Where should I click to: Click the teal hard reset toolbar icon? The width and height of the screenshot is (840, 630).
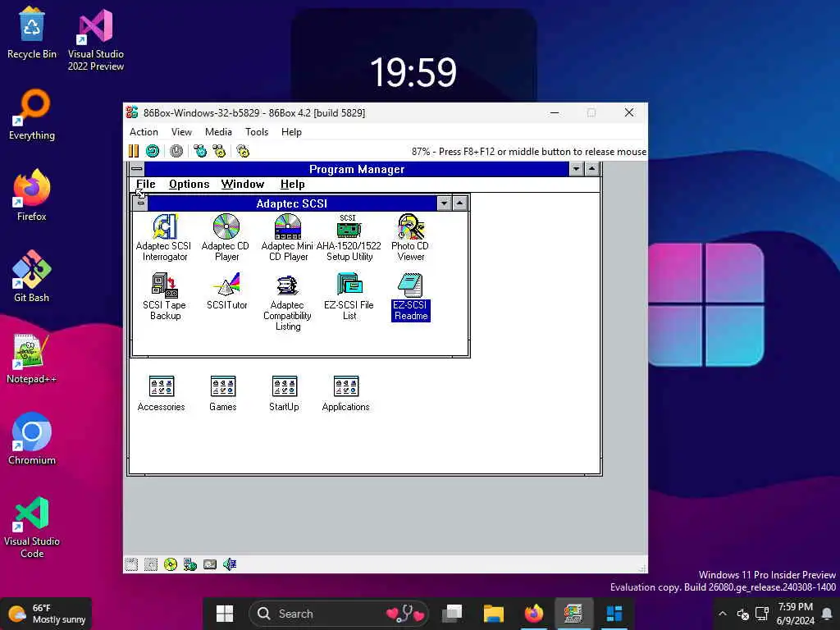[153, 151]
